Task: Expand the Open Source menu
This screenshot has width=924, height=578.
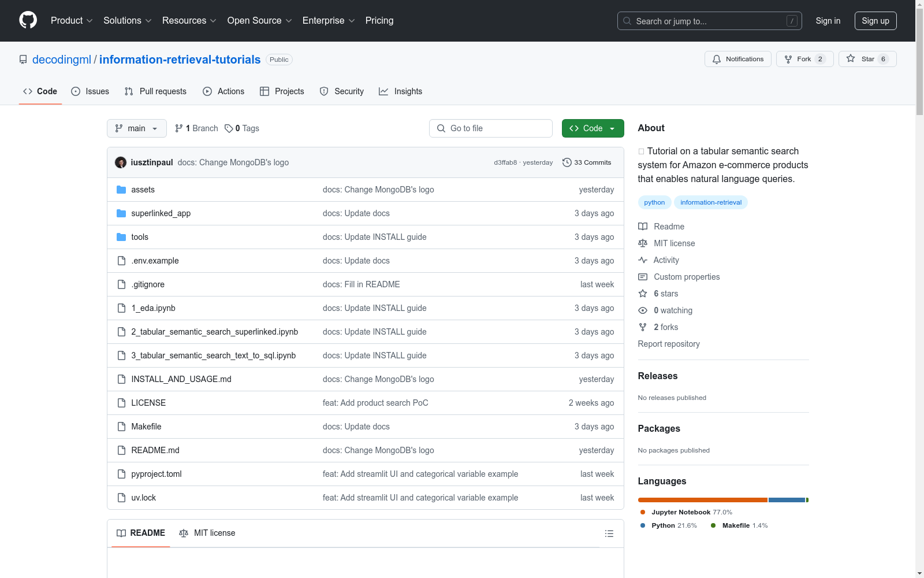Action: tap(260, 21)
